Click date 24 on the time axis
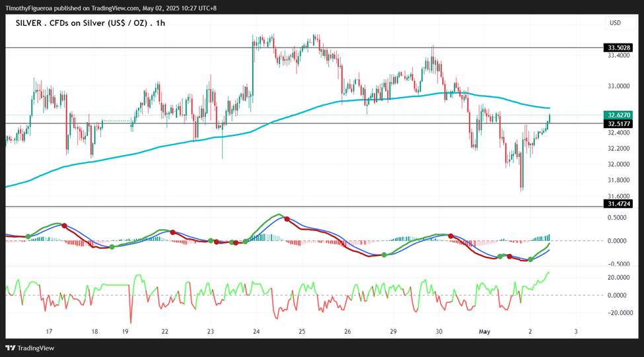This screenshot has height=357, width=644. [x=256, y=331]
